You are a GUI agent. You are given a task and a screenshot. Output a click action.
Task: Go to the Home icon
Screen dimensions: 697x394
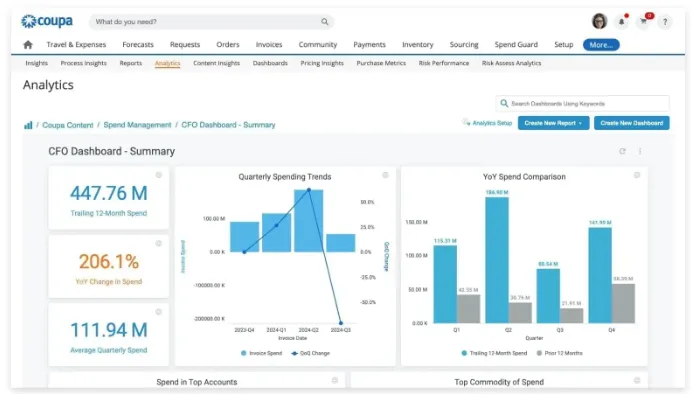(28, 44)
